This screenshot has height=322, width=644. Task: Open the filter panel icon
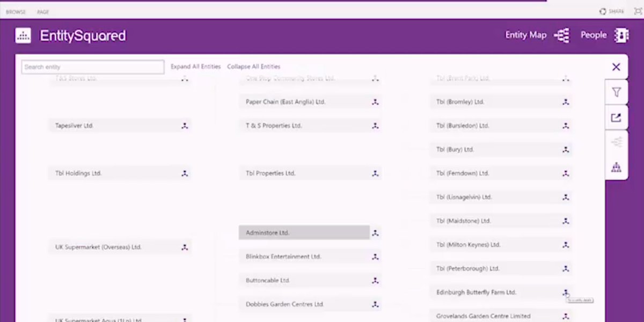coord(616,92)
